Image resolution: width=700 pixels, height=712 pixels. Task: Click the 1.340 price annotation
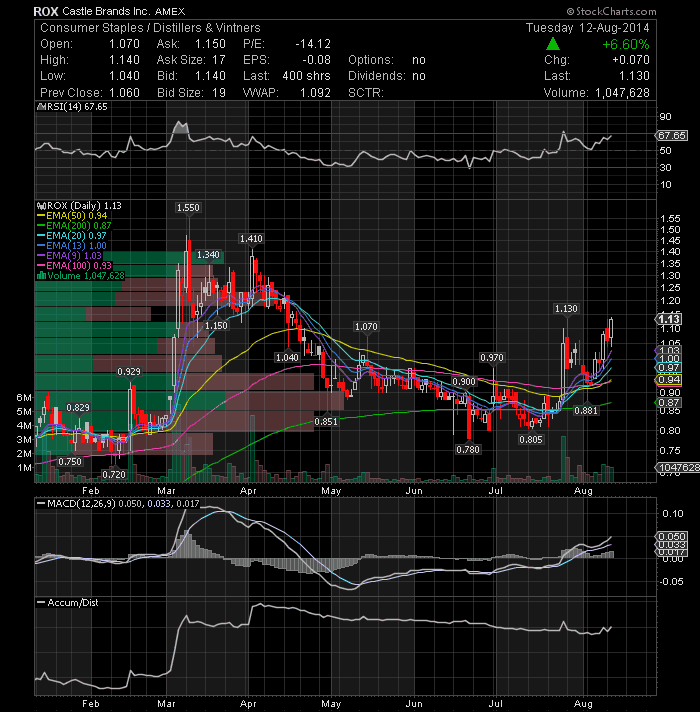click(208, 255)
